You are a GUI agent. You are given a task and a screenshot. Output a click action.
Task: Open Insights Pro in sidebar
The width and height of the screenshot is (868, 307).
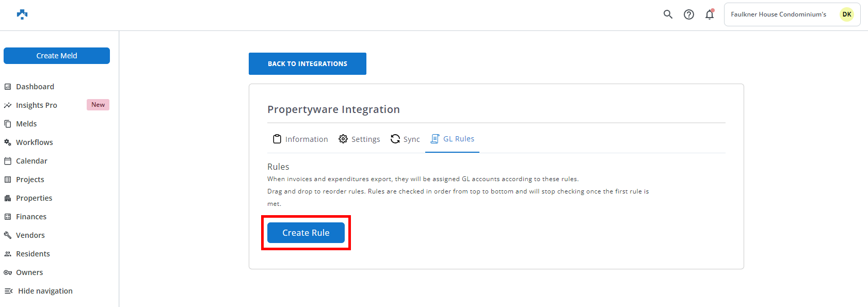pyautogui.click(x=36, y=105)
